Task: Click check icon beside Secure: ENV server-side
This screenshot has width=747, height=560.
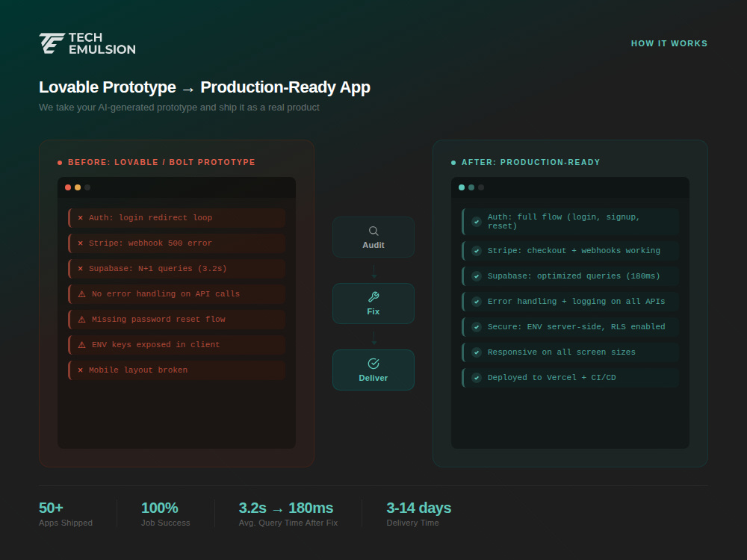Action: click(477, 327)
